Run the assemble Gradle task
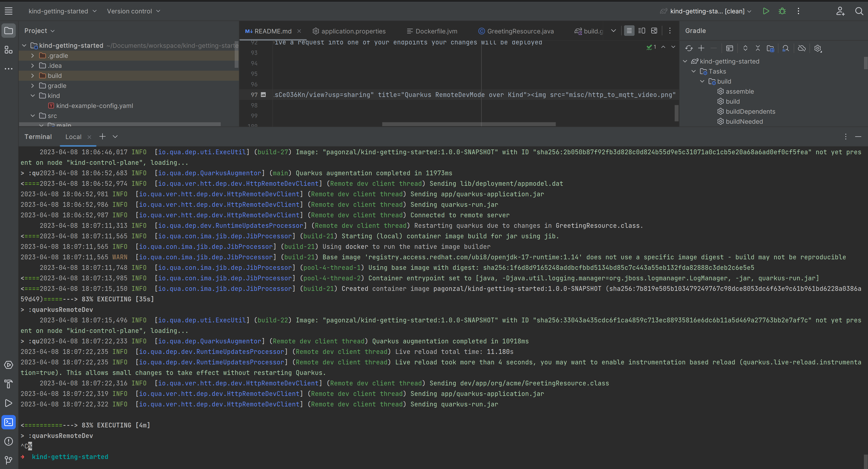The image size is (868, 469). coord(739,91)
